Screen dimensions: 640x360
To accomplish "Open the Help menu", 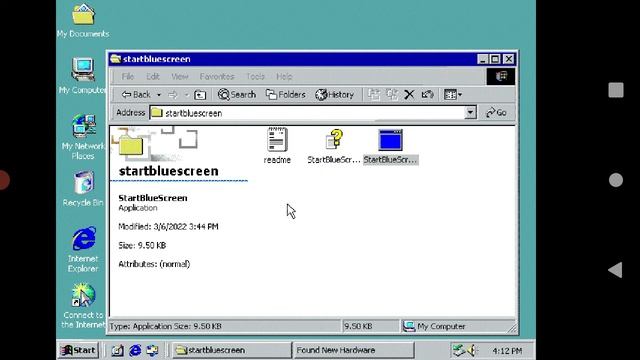I will [x=284, y=76].
